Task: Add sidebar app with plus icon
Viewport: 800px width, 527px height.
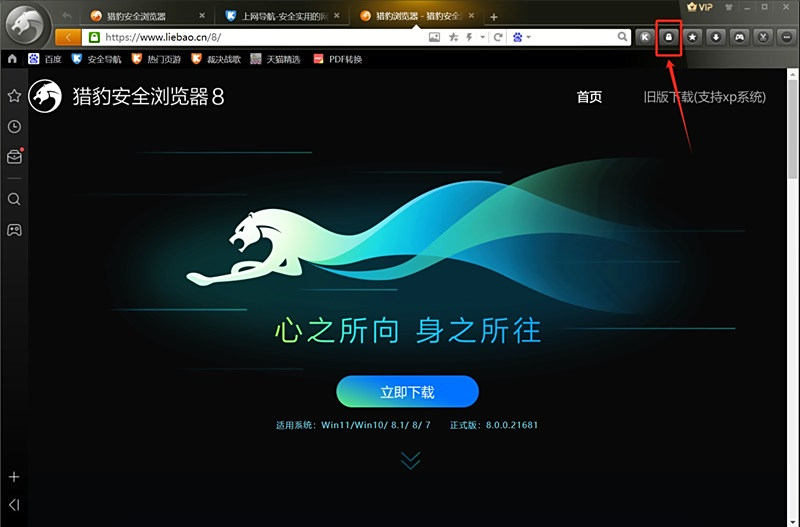Action: [x=14, y=476]
